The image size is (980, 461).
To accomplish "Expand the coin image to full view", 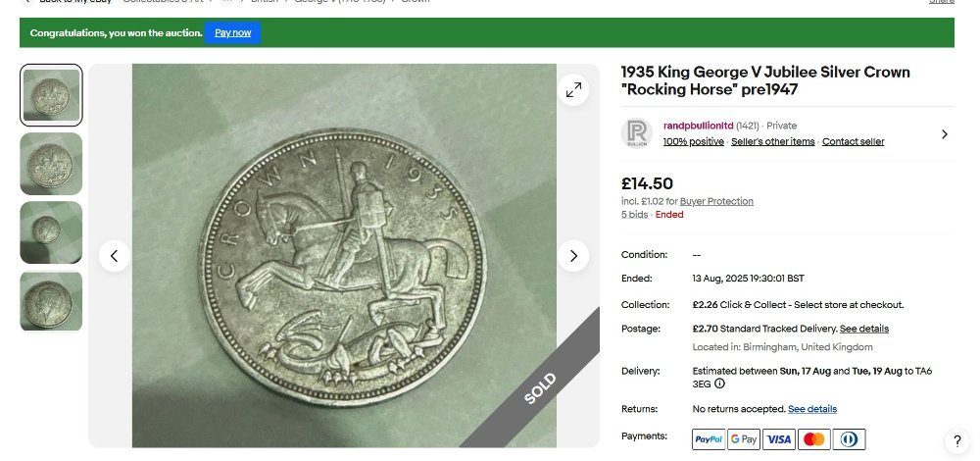I will 573,90.
